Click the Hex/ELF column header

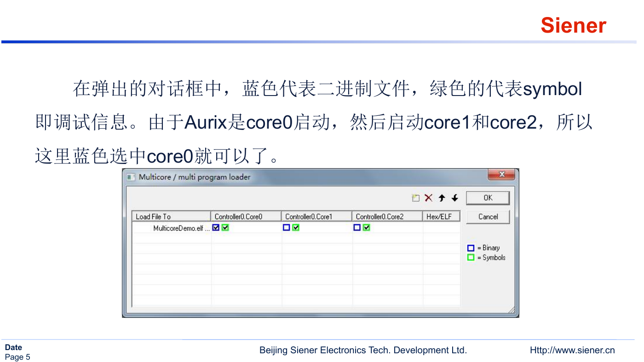(442, 216)
